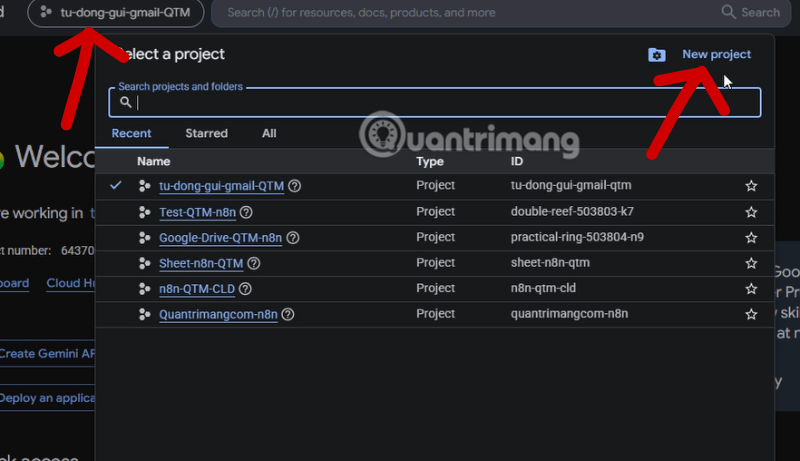Screen dimensions: 800x461
Task: Click the magnifier icon beside the top Search button
Action: tap(729, 12)
